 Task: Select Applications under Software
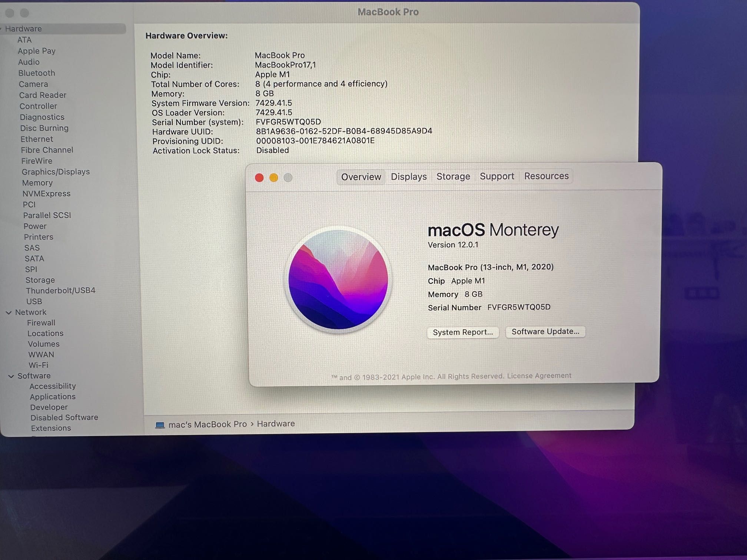53,397
